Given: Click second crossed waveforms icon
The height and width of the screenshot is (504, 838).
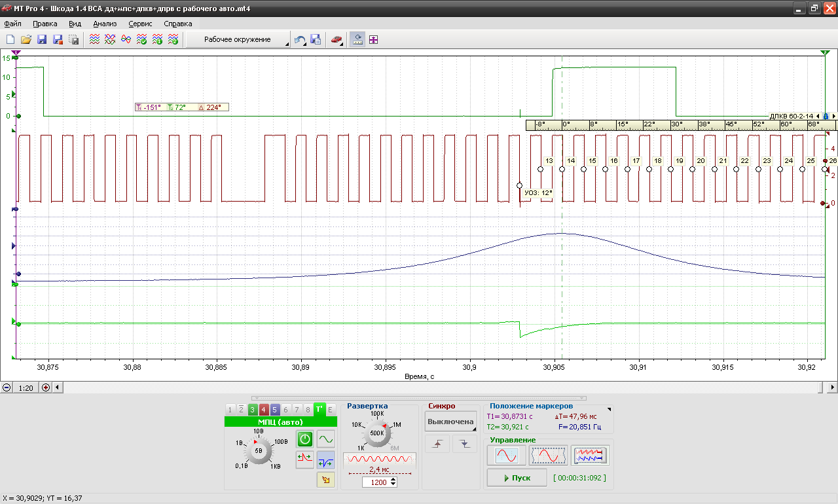Looking at the screenshot, I should (111, 40).
